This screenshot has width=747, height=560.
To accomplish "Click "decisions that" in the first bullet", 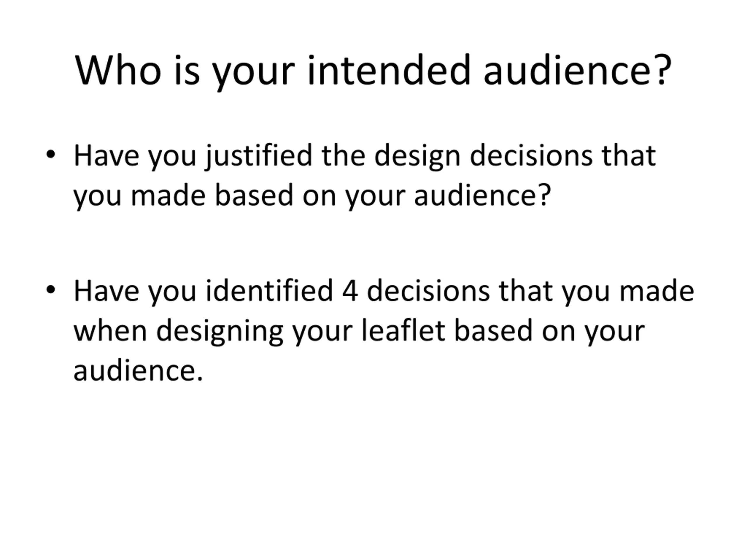I will click(563, 156).
